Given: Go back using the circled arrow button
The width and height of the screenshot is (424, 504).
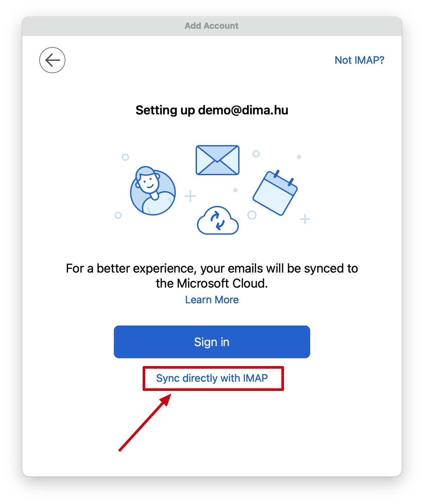Looking at the screenshot, I should 52,60.
